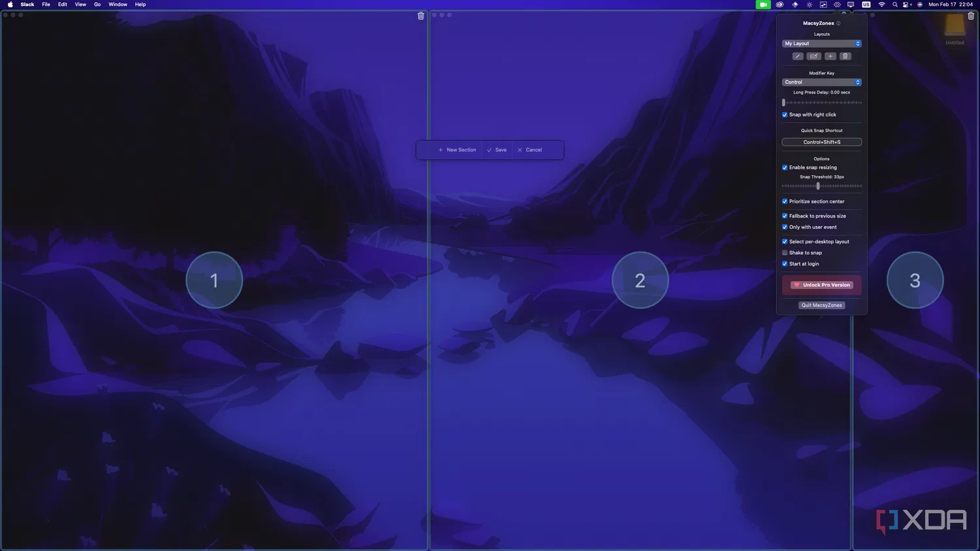
Task: Open Creative Cloud icon in menu bar
Action: [779, 5]
